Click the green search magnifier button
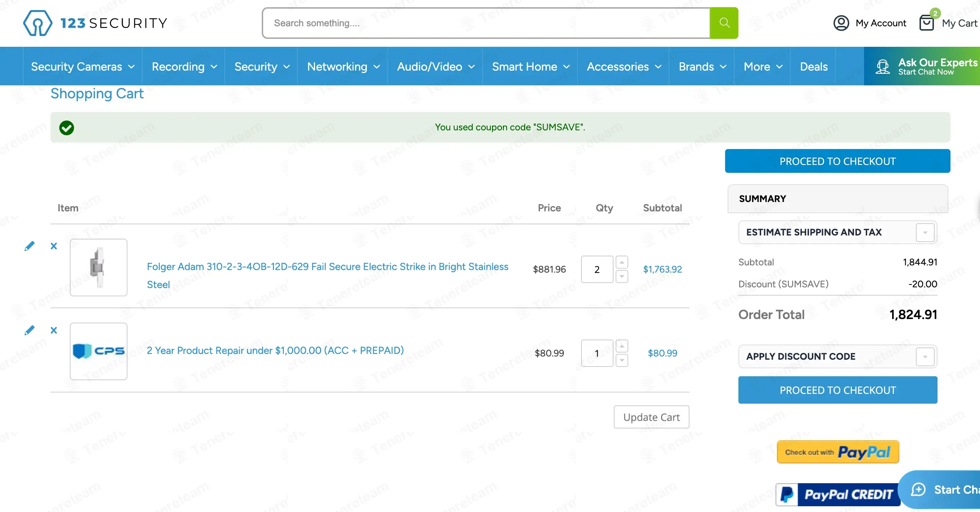Viewport: 980px width, 512px height. pos(724,23)
